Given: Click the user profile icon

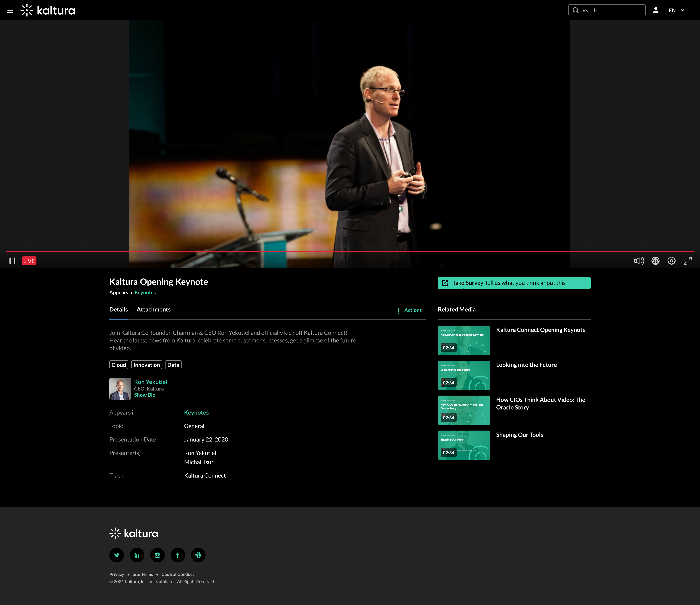Looking at the screenshot, I should [656, 10].
